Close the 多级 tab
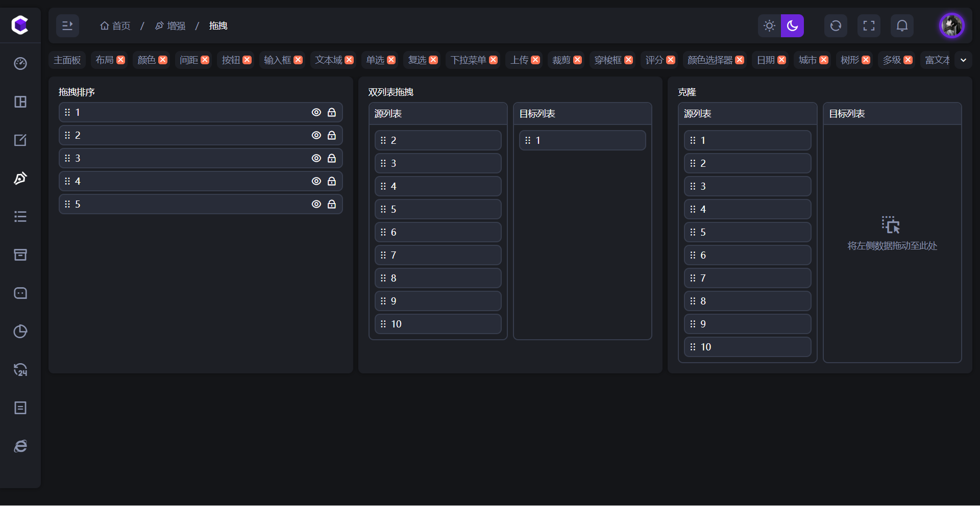 [908, 60]
